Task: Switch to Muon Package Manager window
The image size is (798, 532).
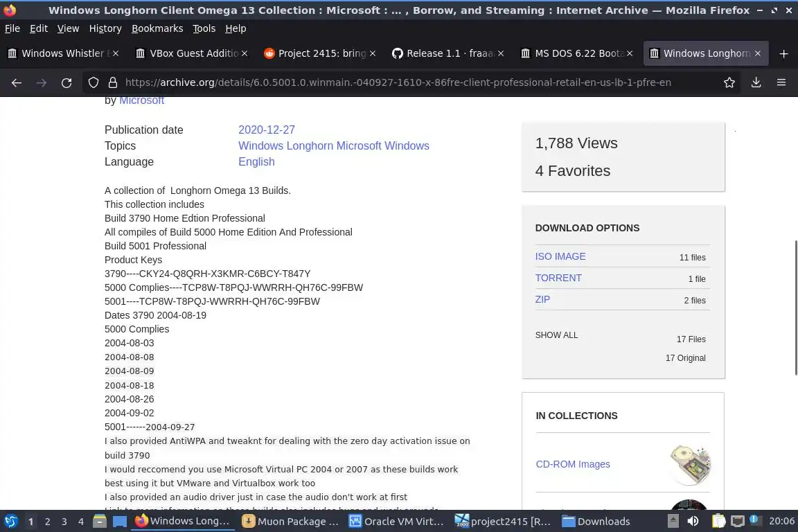Action: coord(291,522)
